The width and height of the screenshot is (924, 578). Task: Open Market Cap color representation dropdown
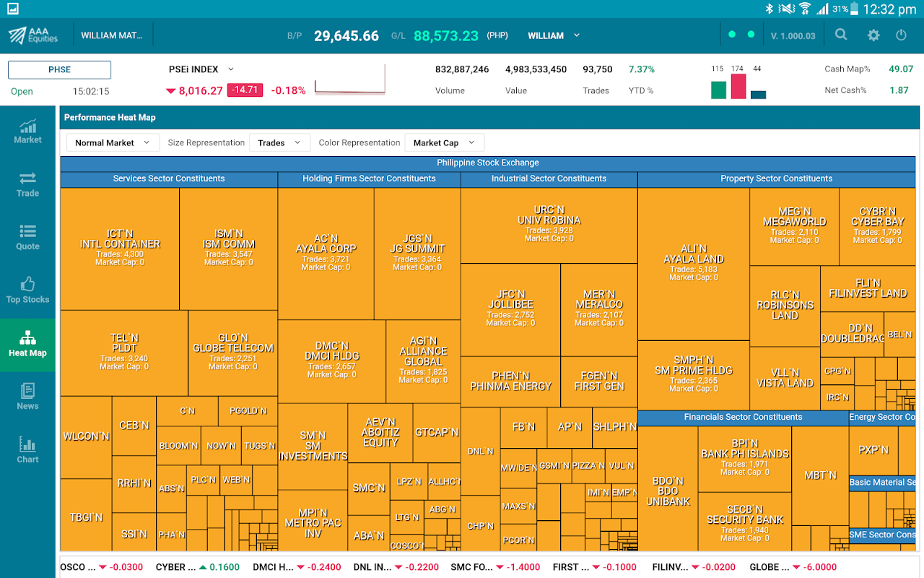[445, 142]
